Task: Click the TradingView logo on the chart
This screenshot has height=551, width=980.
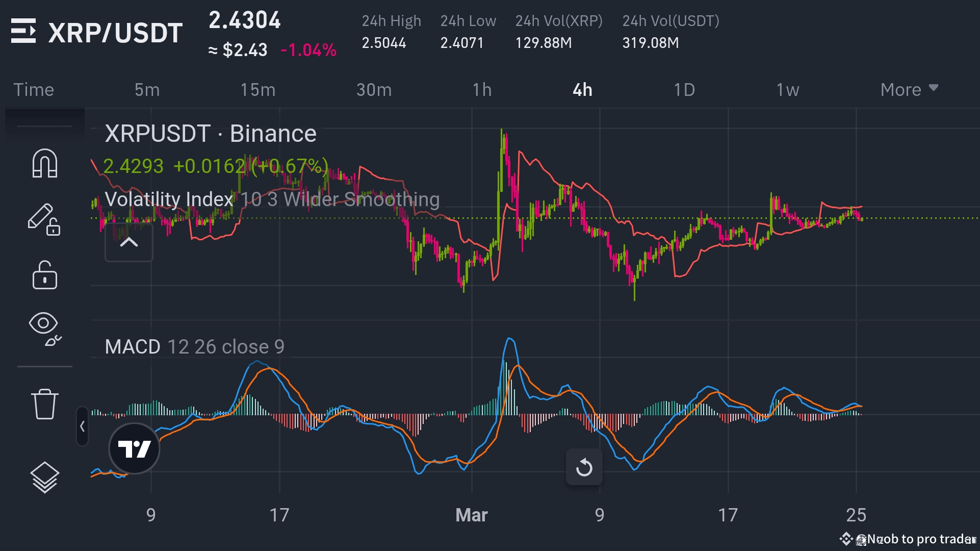Action: [135, 448]
